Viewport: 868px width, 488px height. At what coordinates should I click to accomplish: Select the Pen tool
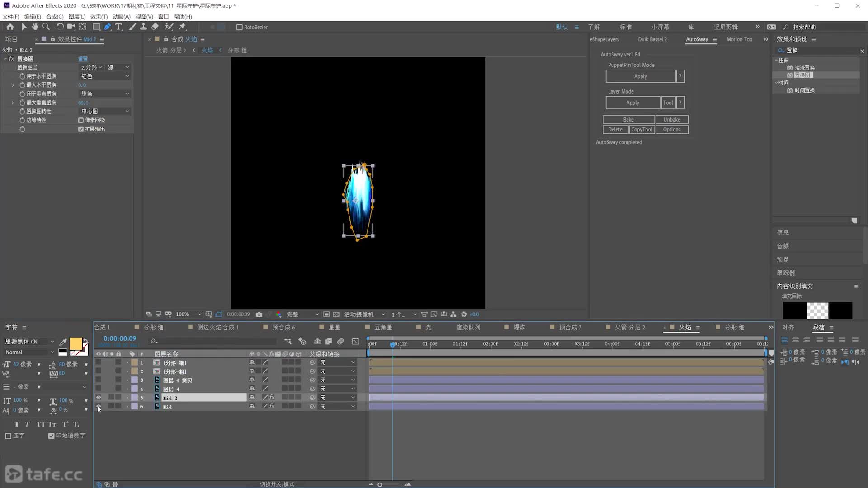[x=108, y=27]
